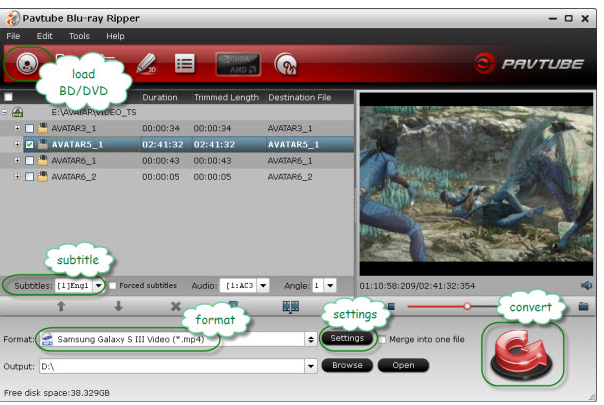
Task: Toggle the select-all checkbox in list header
Action: 8,97
